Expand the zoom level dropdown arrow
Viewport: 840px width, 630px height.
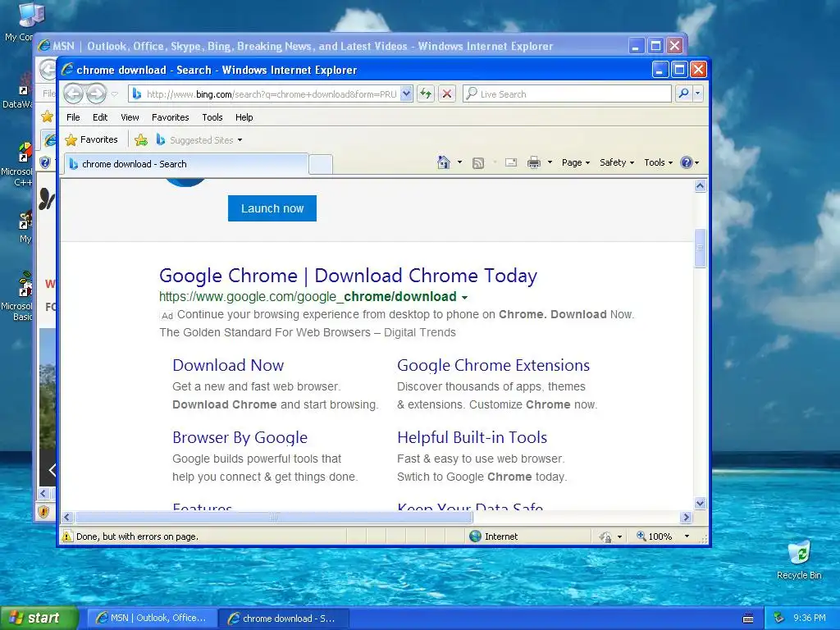pyautogui.click(x=687, y=536)
